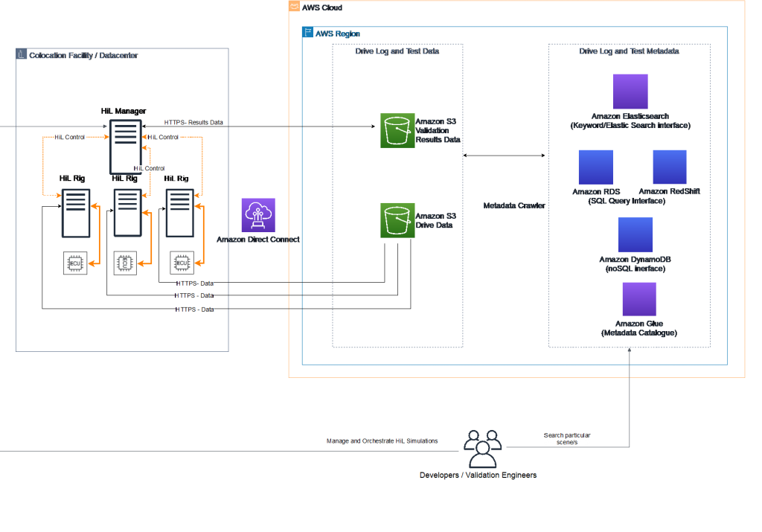Click the Metadata Crawler connector label
Image resolution: width=762 pixels, height=532 pixels.
514,205
